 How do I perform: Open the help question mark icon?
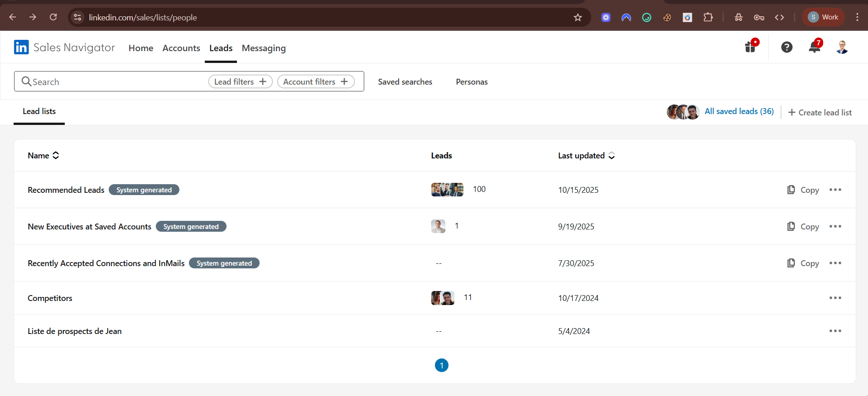pyautogui.click(x=787, y=47)
